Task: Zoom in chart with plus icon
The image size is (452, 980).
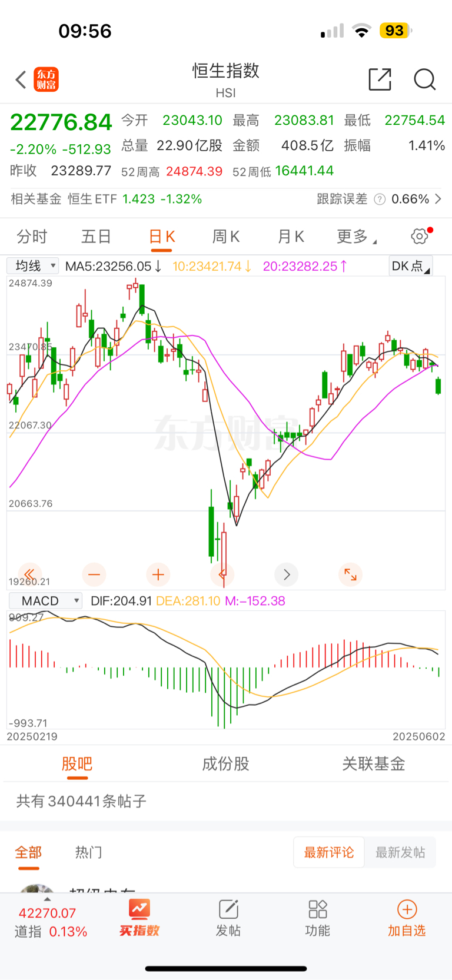Action: pos(158,574)
